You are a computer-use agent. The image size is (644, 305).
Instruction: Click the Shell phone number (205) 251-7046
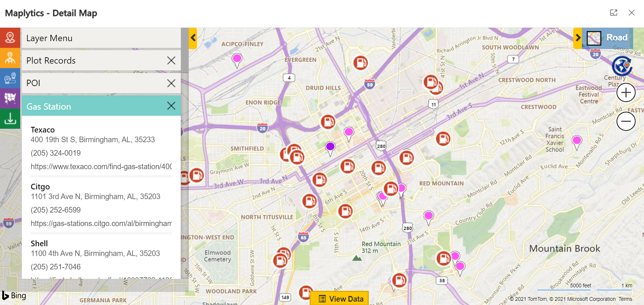[56, 267]
